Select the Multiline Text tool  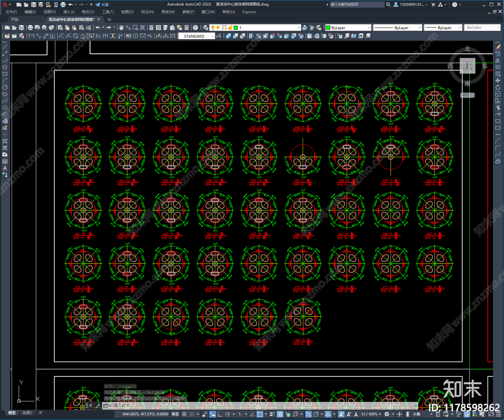(x=5, y=168)
